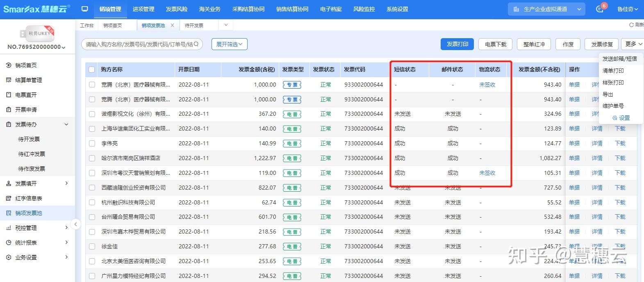Click the 业务设置 sidebar icon
The height and width of the screenshot is (282, 644).
[x=9, y=257]
